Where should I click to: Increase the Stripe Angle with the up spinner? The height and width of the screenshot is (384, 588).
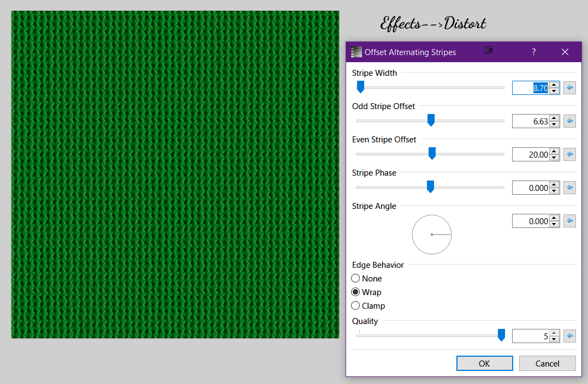pos(554,218)
